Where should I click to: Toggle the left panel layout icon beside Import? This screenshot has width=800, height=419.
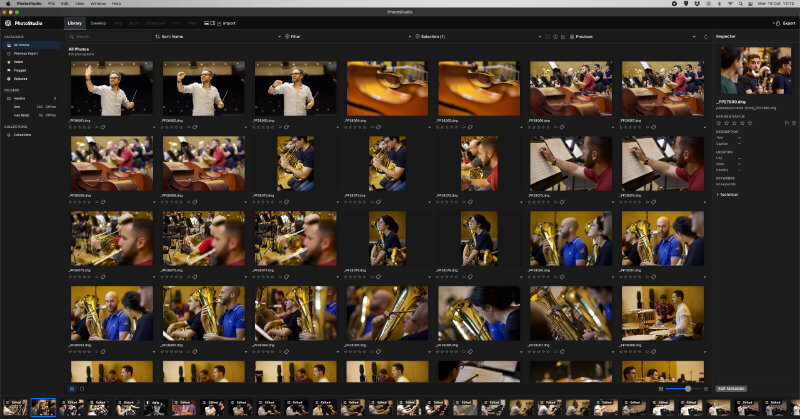[209, 23]
